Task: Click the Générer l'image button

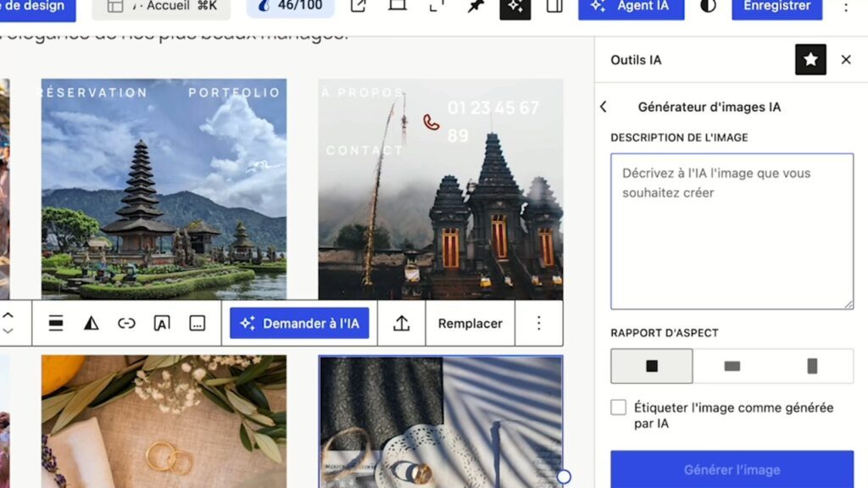Action: pyautogui.click(x=732, y=469)
